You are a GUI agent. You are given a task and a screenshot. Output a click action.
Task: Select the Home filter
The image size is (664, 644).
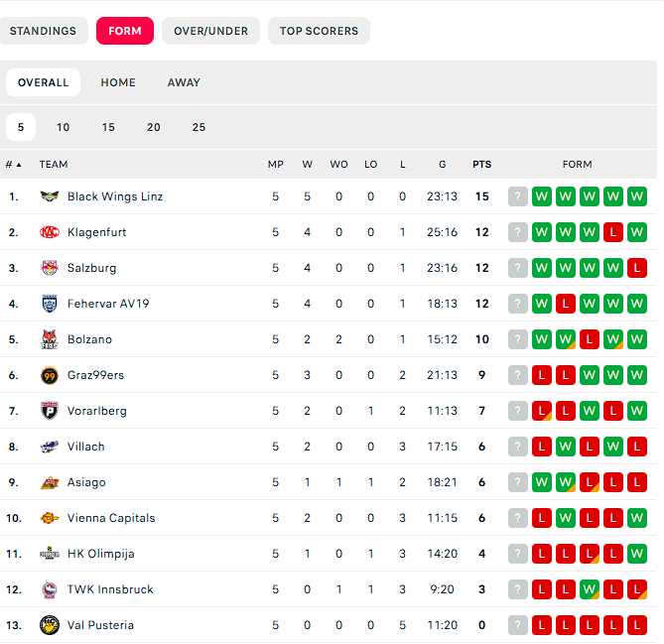point(118,82)
